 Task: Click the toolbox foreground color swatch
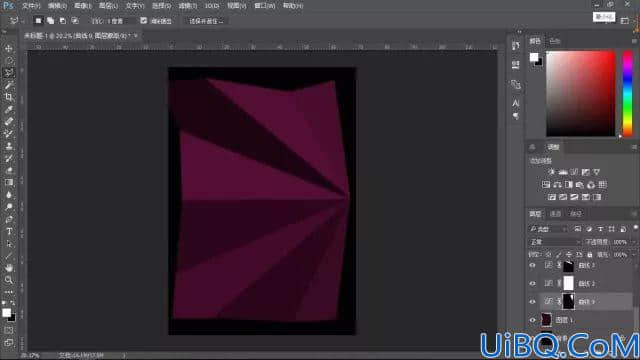6,313
